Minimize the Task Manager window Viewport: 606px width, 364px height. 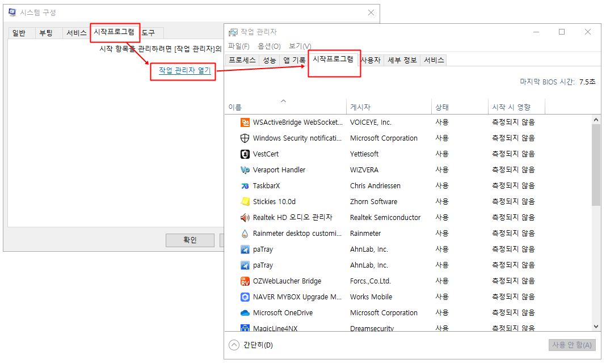[x=536, y=32]
